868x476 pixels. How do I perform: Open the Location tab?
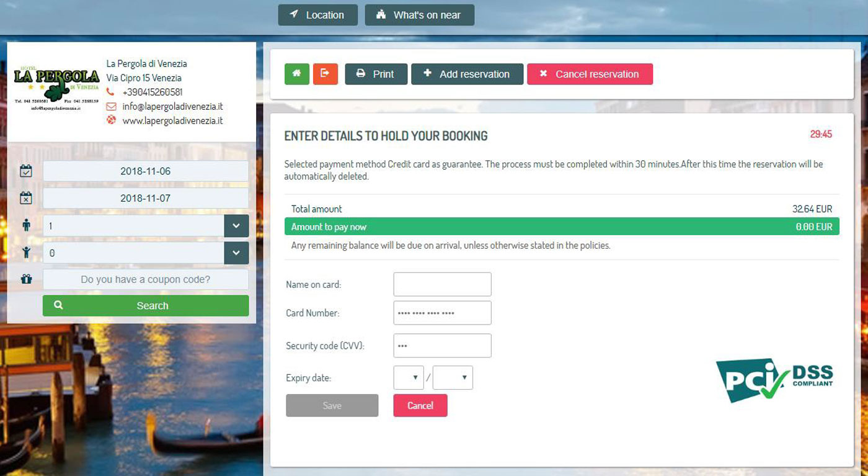(318, 15)
